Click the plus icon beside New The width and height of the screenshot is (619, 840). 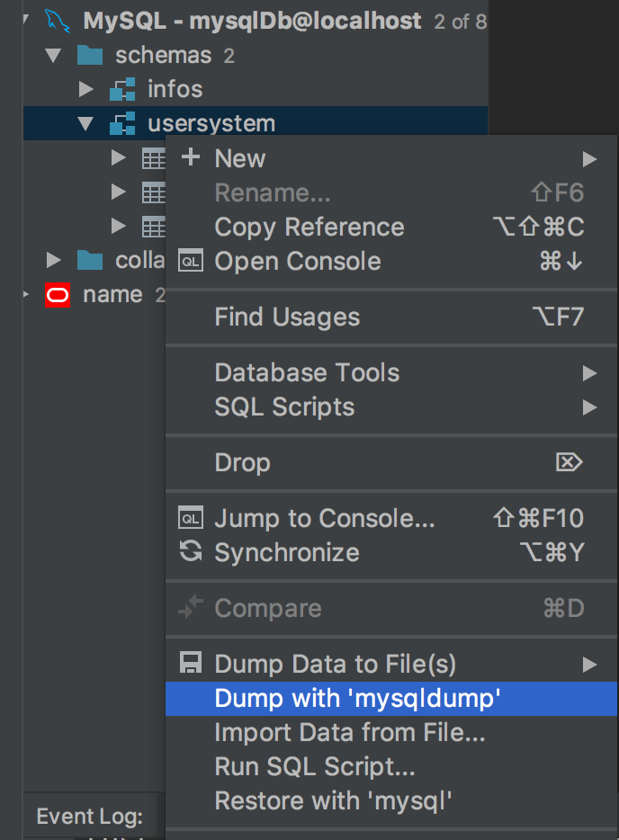[190, 157]
